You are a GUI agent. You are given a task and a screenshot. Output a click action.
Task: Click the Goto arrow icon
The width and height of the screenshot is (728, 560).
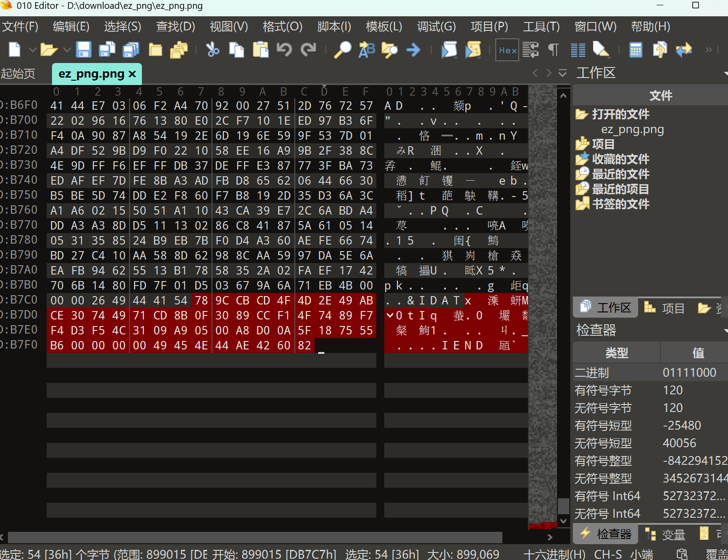413,49
